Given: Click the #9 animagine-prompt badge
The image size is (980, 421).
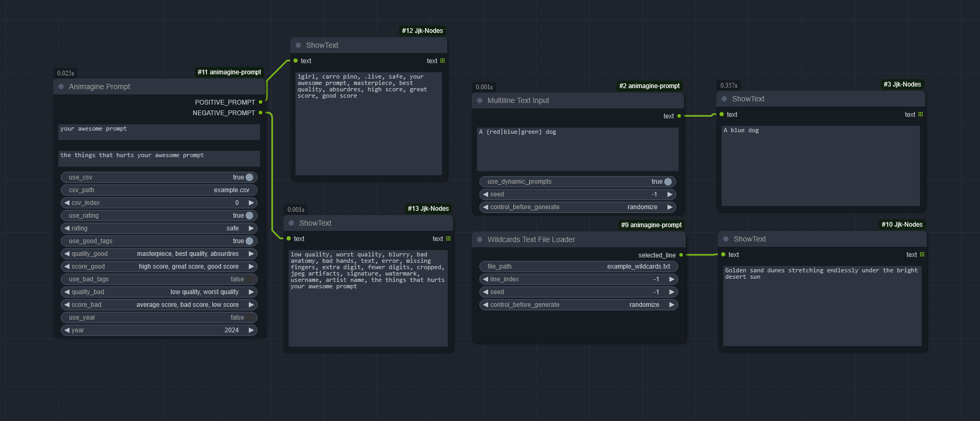Looking at the screenshot, I should pyautogui.click(x=651, y=225).
